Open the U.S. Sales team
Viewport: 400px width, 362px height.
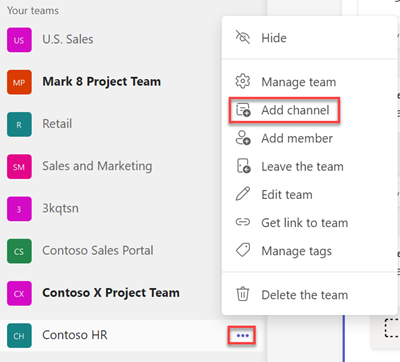pos(68,39)
